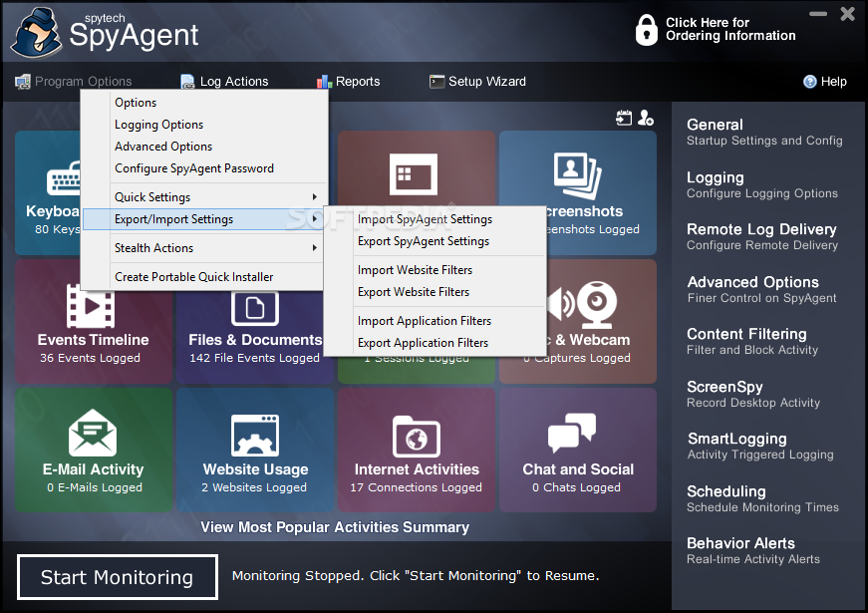Click the Monitoring Stopped status message
This screenshot has width=868, height=613.
416,576
